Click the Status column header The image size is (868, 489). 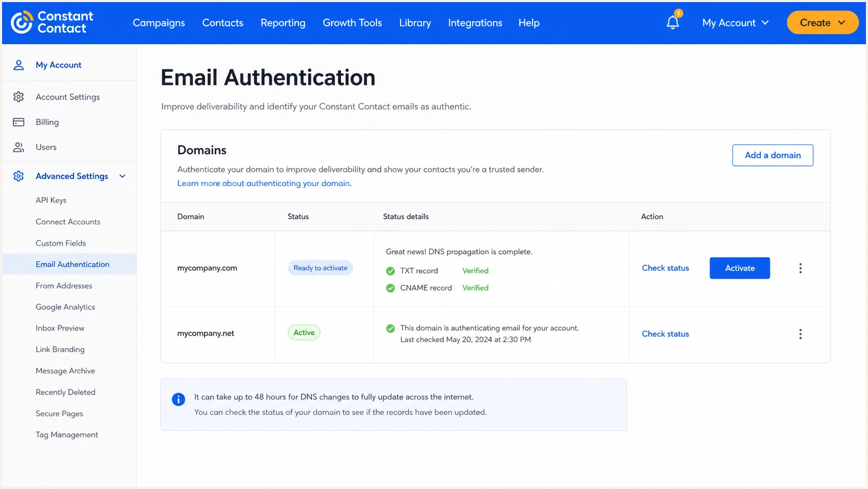pyautogui.click(x=298, y=217)
